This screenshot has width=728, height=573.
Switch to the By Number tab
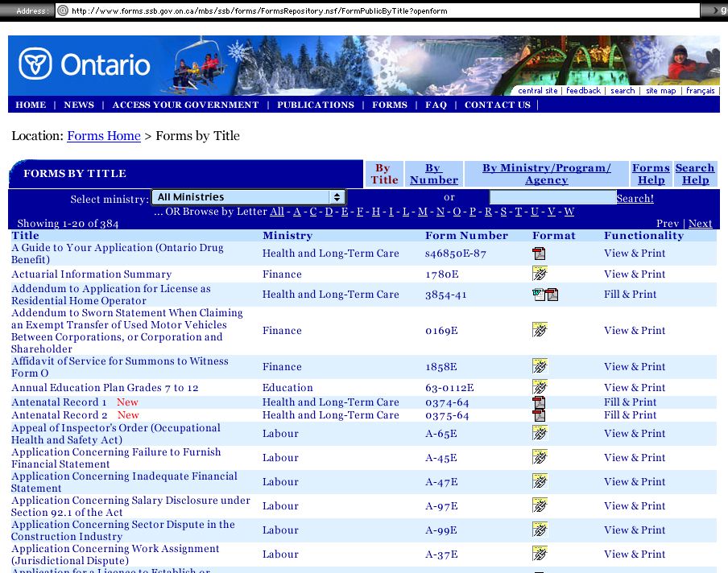pos(433,174)
